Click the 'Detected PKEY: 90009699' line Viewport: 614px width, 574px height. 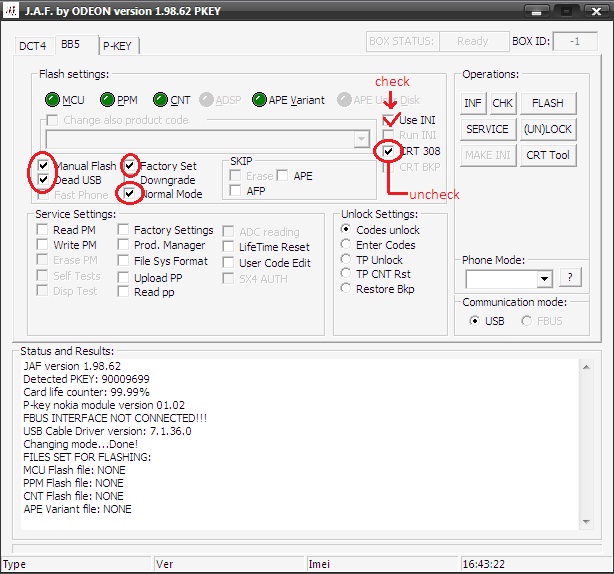coord(87,379)
